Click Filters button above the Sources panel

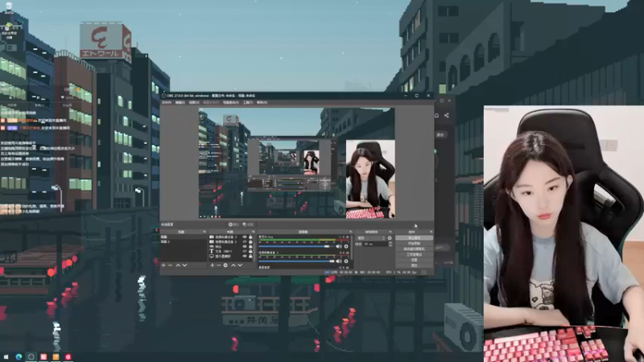[x=249, y=224]
